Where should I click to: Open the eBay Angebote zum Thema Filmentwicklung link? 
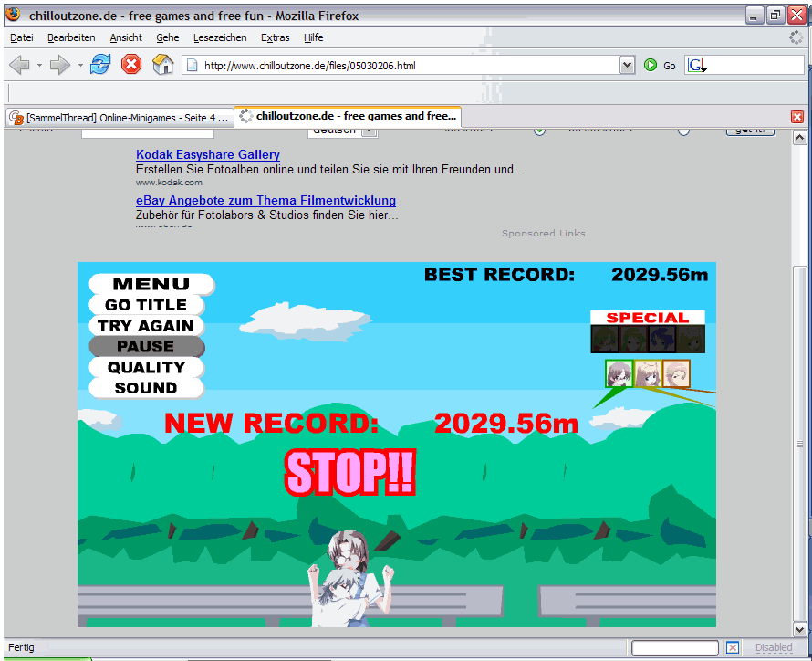tap(265, 200)
